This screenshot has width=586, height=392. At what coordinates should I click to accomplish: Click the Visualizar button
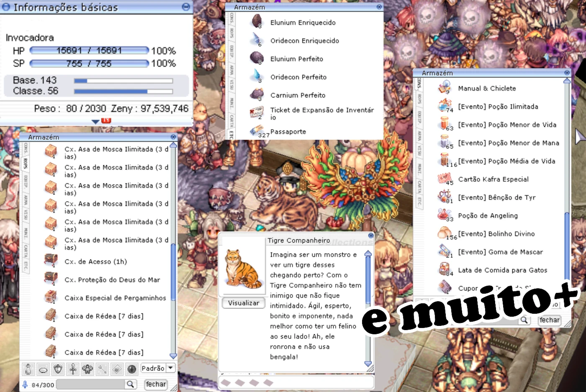tap(244, 303)
